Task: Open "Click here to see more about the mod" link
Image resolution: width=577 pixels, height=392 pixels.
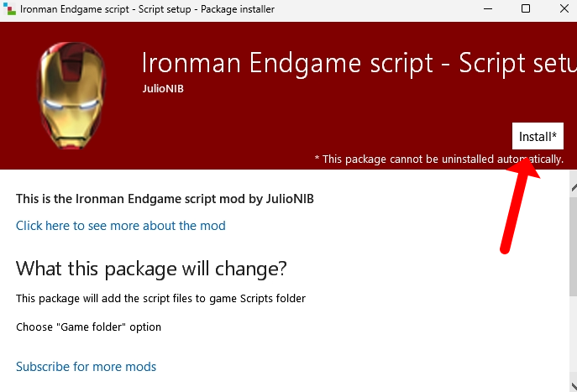Action: point(121,226)
